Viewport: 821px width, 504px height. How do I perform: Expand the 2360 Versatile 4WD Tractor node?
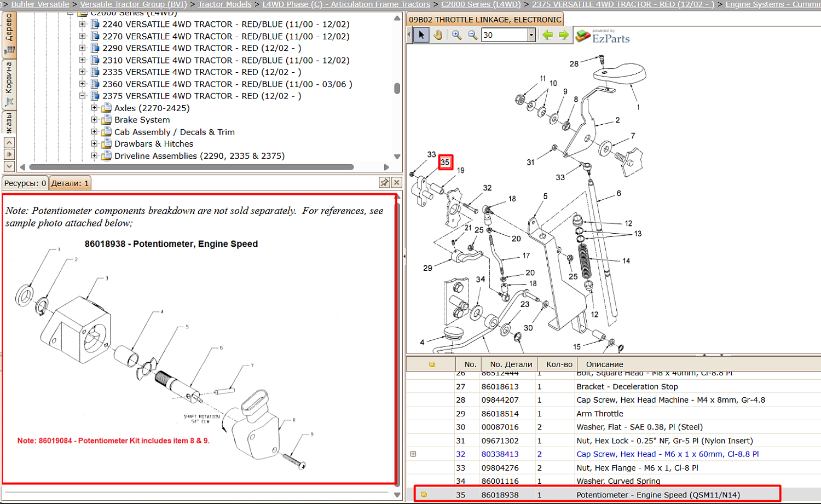click(x=82, y=84)
